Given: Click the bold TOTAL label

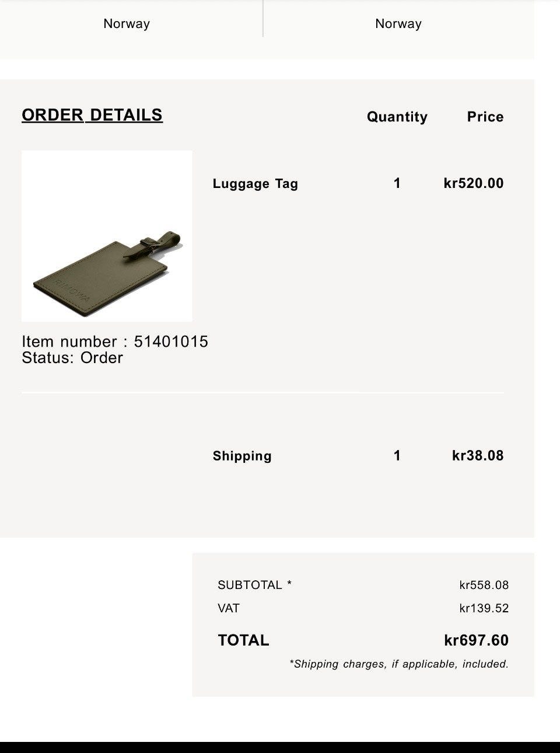Looking at the screenshot, I should [x=243, y=640].
